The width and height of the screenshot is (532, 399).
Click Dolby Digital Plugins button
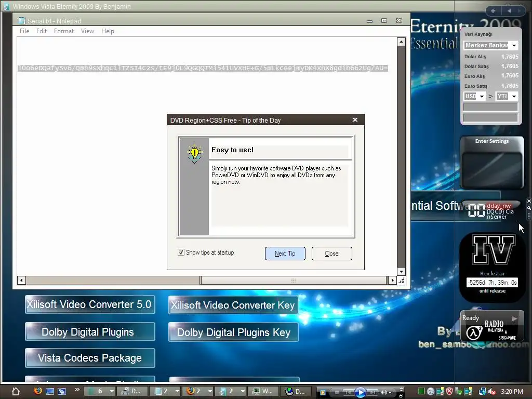click(90, 332)
